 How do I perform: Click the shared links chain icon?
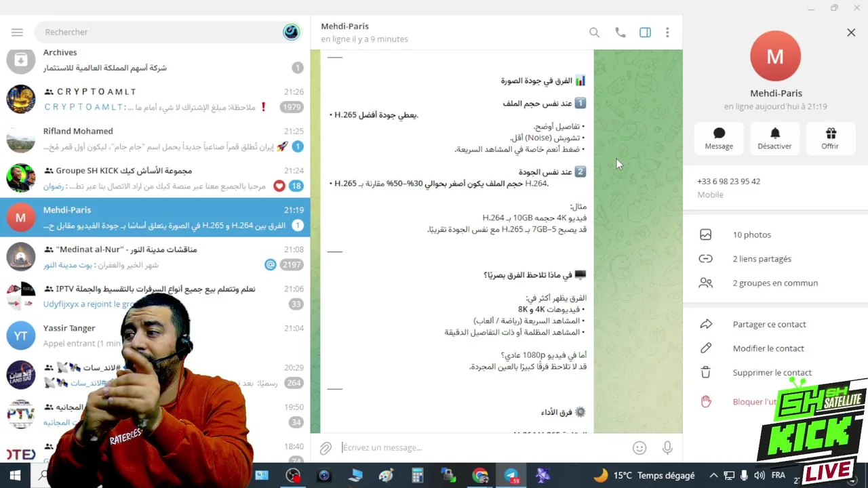click(706, 259)
